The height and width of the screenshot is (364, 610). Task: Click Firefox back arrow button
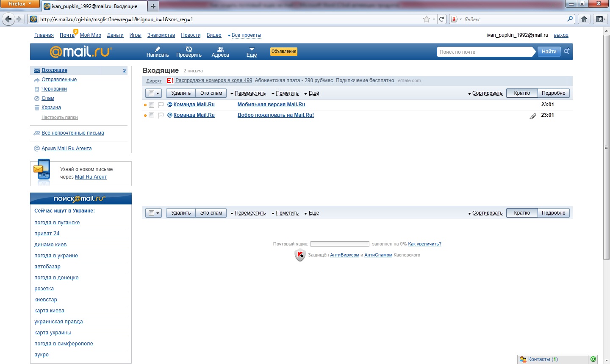[x=8, y=19]
